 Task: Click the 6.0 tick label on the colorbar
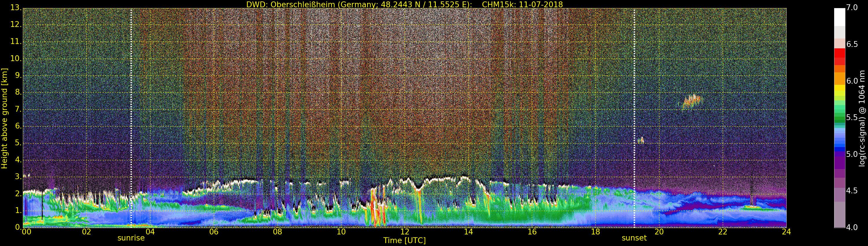tap(852, 81)
